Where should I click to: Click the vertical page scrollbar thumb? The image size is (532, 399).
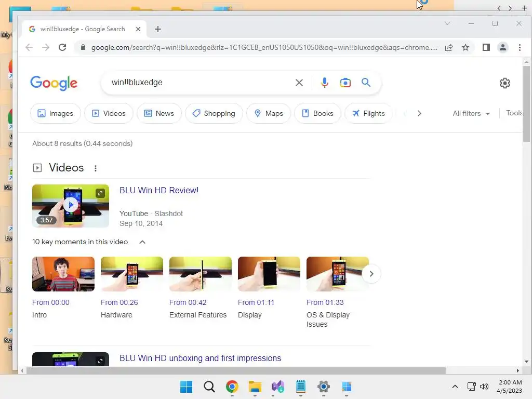pos(526,103)
